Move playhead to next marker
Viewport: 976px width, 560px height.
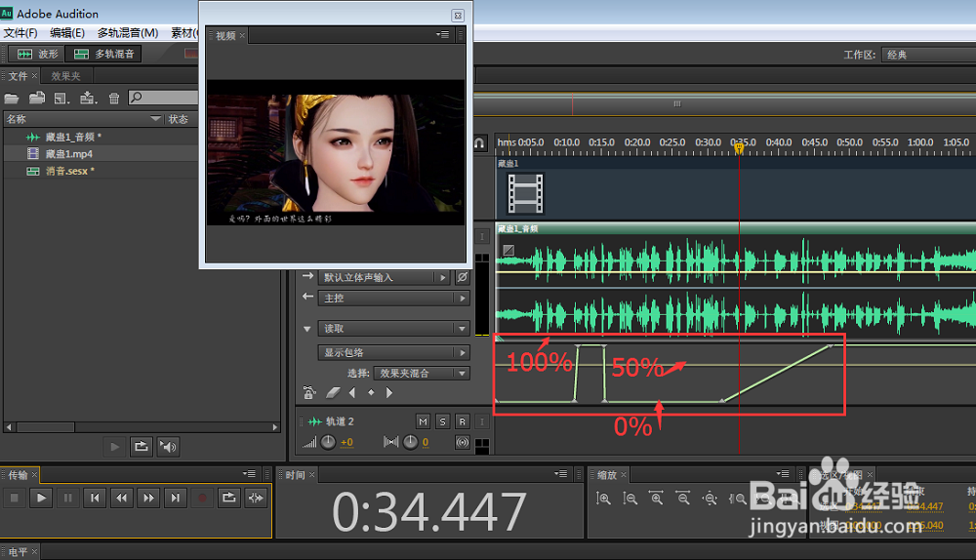175,498
